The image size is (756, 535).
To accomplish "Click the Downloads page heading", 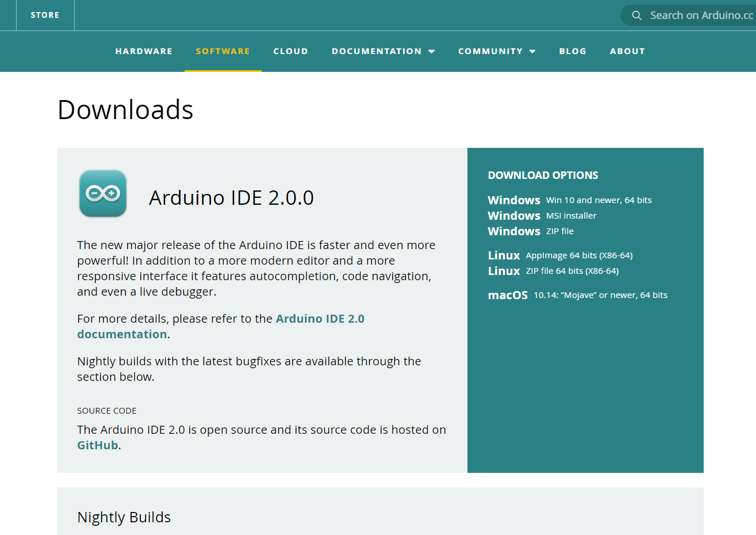I will tap(125, 110).
